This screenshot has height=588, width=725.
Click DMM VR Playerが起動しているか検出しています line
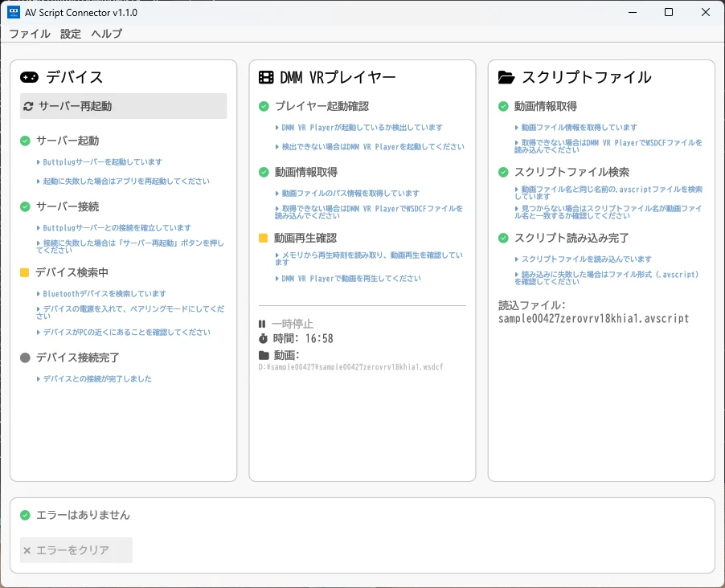[358, 128]
